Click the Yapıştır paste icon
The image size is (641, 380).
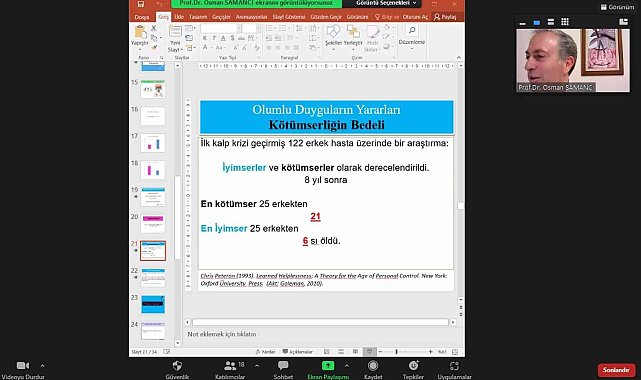coord(140,31)
